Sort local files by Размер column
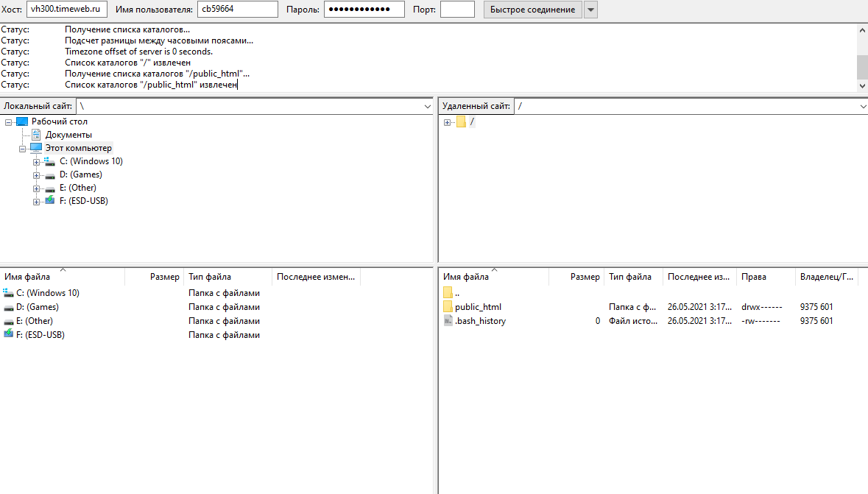Screen dimensions: 868x494 pos(155,277)
